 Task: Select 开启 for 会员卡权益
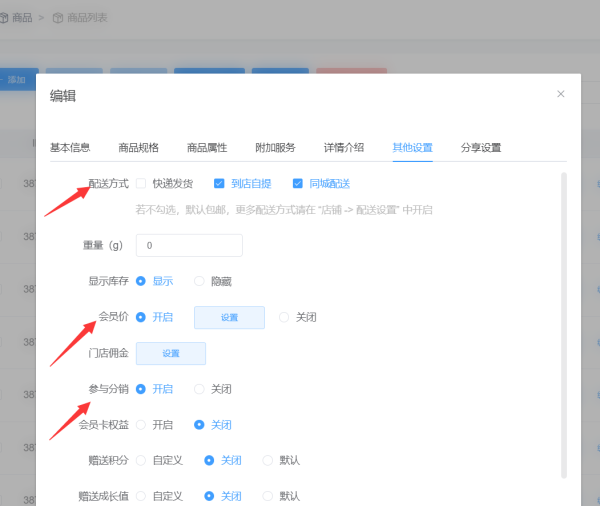[x=141, y=425]
